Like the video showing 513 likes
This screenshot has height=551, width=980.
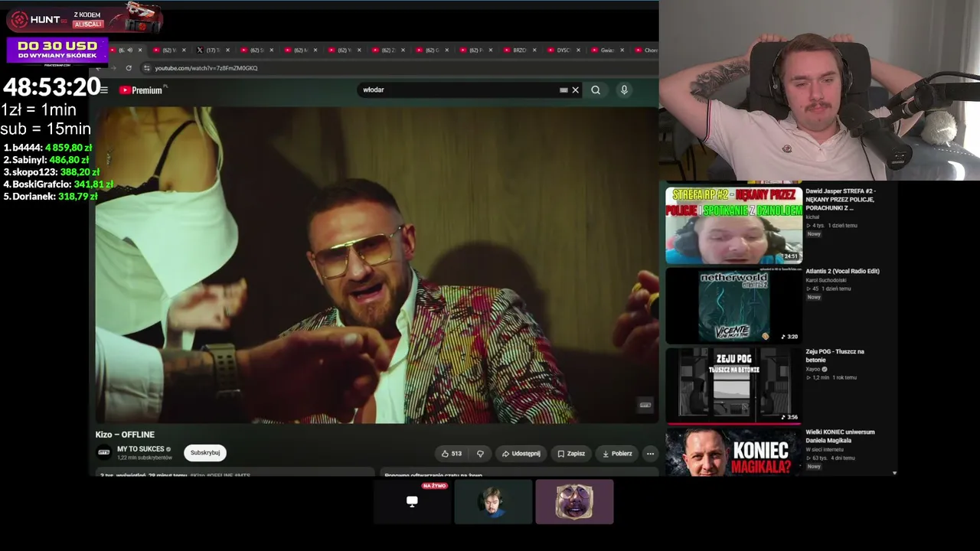click(451, 454)
